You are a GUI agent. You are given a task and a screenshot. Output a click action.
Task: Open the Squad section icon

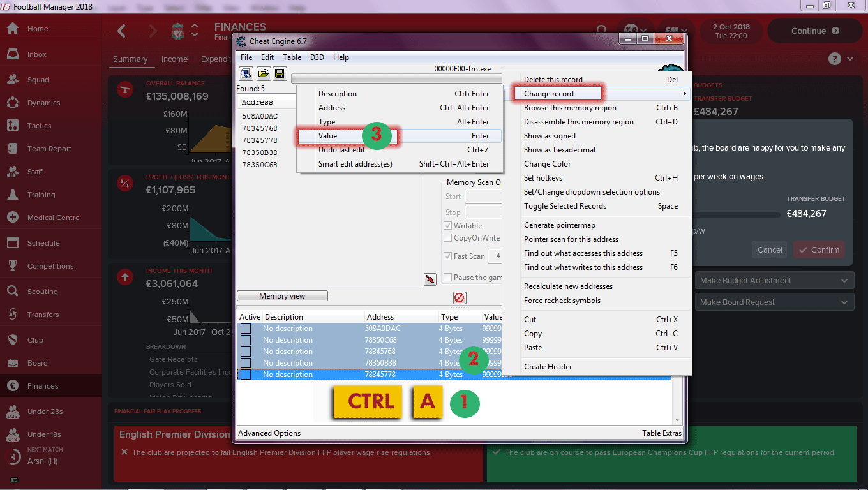click(12, 80)
